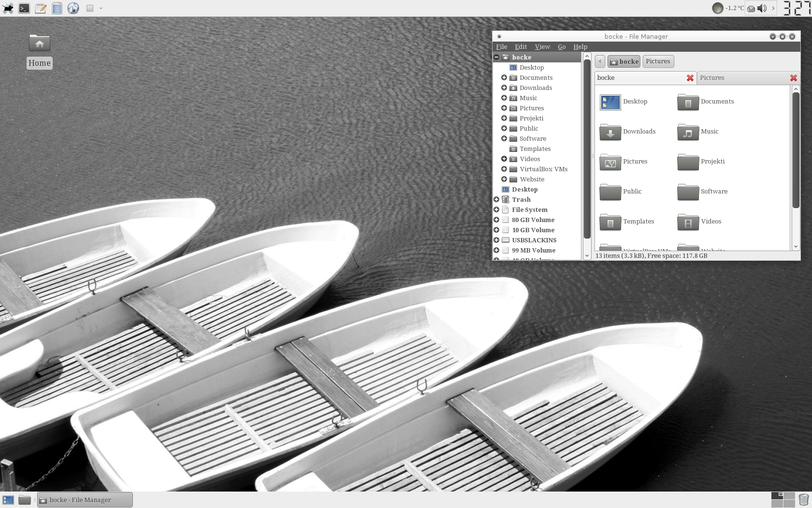Screen dimensions: 812x508
Task: Click the digital clock in the panel
Action: pos(797,8)
